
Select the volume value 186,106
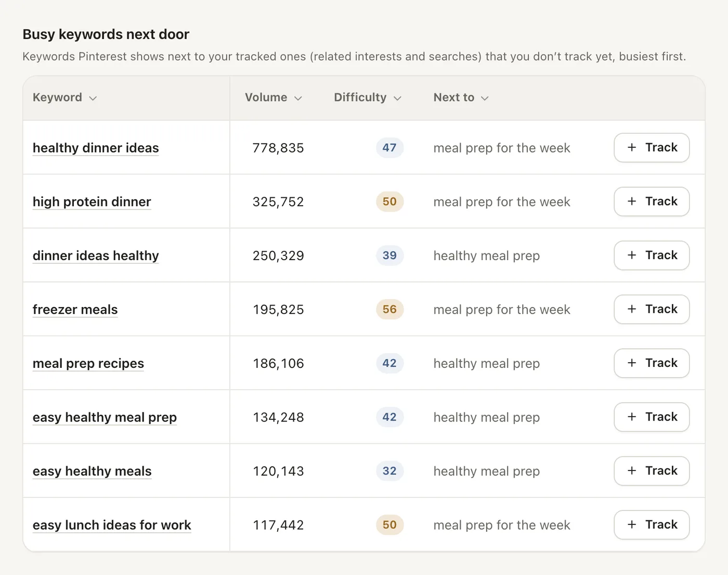pyautogui.click(x=278, y=364)
